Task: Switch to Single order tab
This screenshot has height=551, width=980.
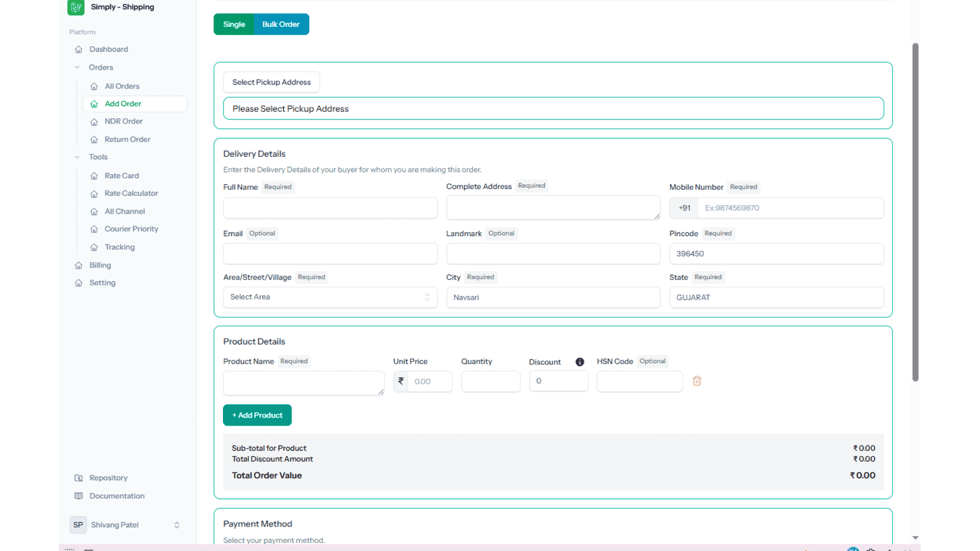Action: coord(234,24)
